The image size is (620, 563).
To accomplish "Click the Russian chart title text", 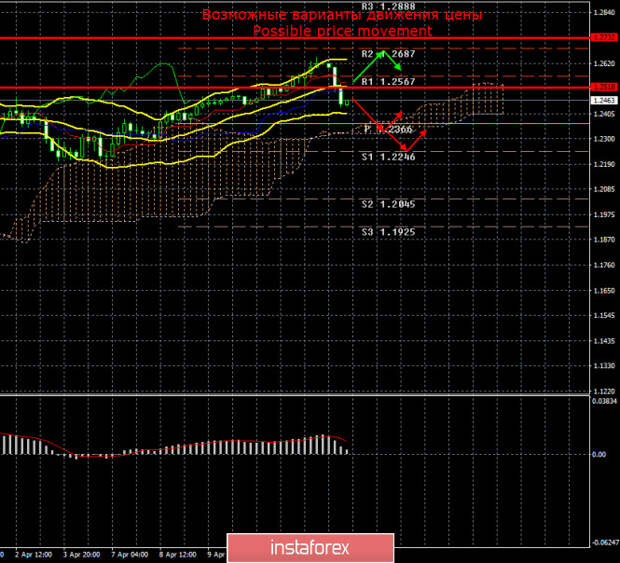I will tap(342, 16).
